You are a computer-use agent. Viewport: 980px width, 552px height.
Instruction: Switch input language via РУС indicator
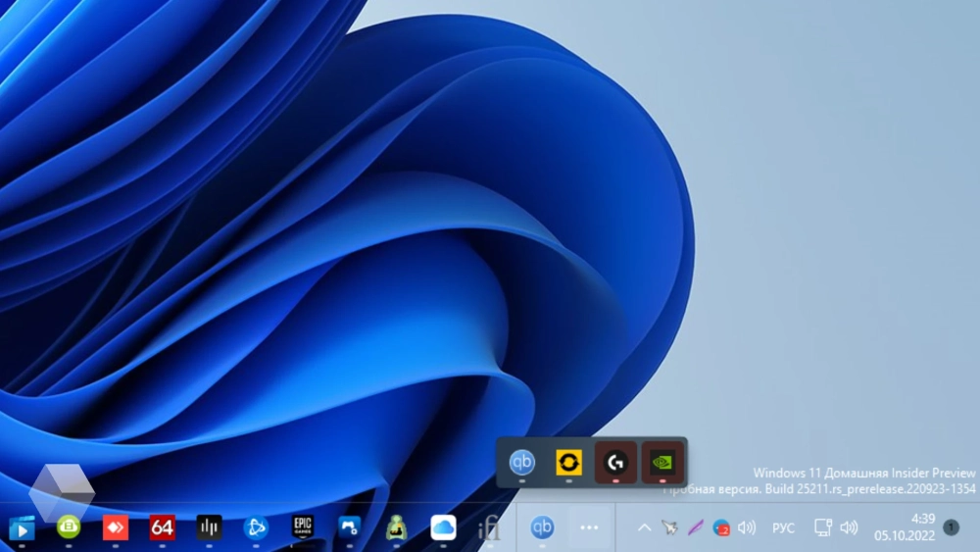[x=783, y=527]
